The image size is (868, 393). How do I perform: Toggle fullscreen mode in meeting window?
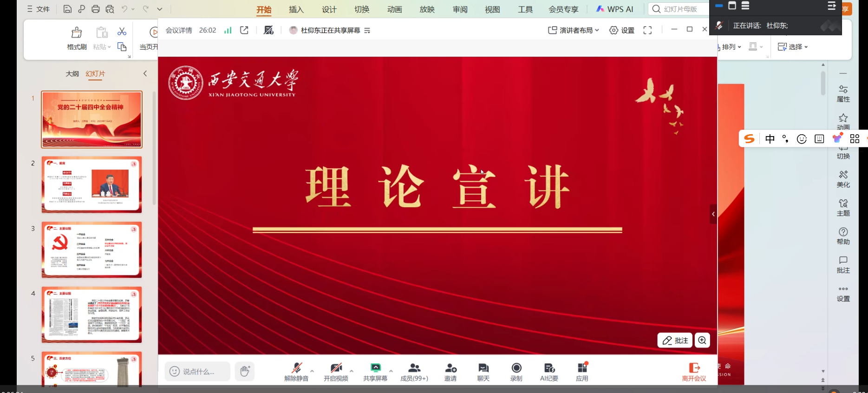pos(647,30)
